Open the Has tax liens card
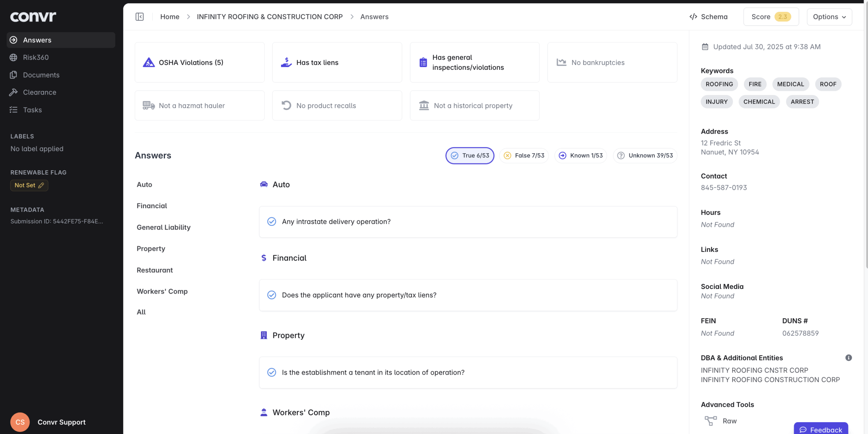This screenshot has height=434, width=868. [337, 62]
